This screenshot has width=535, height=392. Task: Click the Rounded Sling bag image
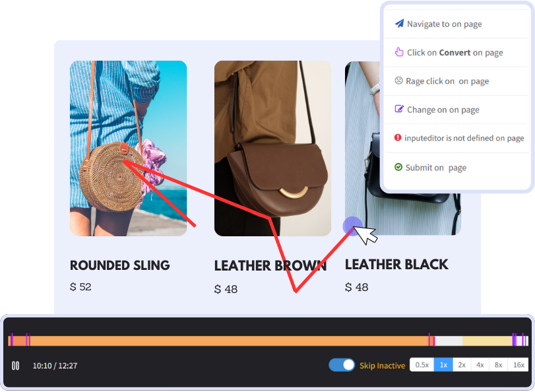tap(128, 148)
